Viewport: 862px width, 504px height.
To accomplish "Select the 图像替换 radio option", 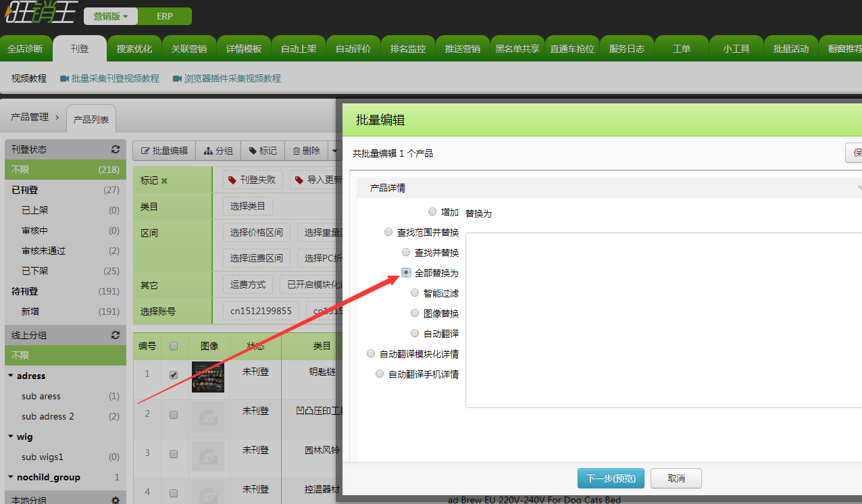I will click(415, 313).
